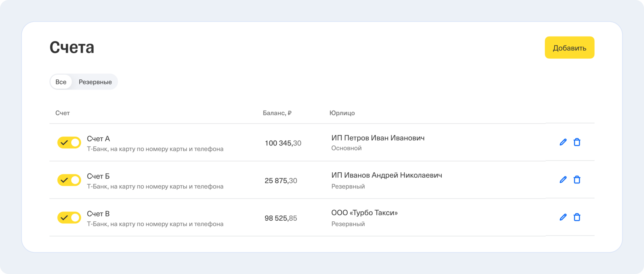The height and width of the screenshot is (274, 644).
Task: Switch to the Резервные tab
Action: tap(95, 82)
